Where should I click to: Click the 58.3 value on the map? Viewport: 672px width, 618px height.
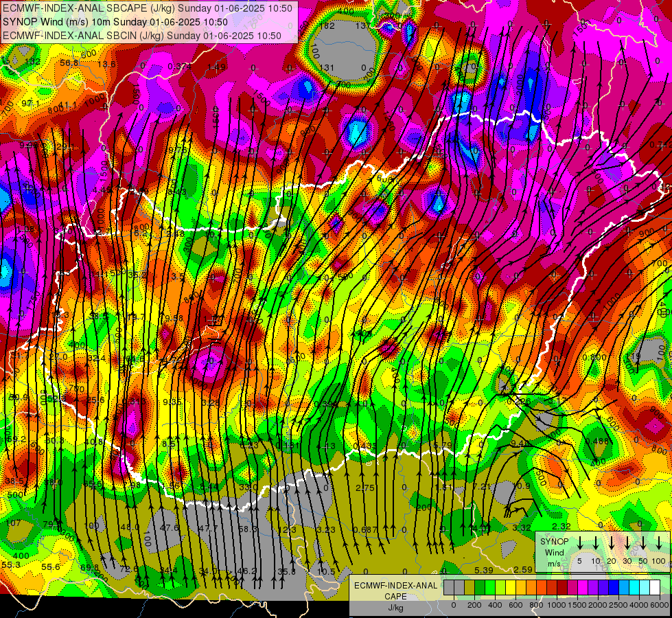(247, 529)
